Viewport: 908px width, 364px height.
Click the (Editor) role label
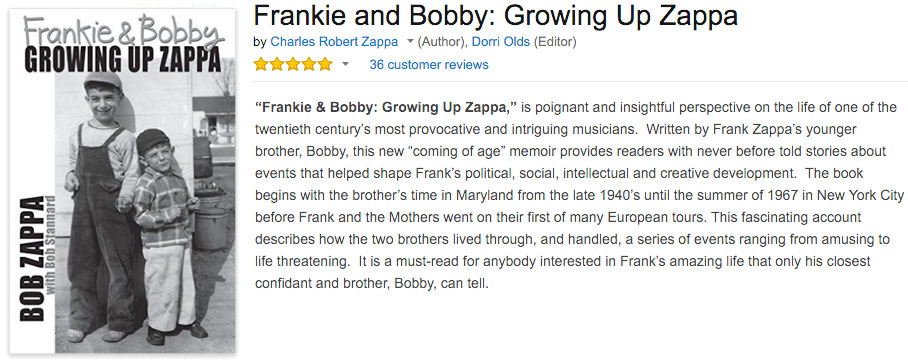(x=555, y=42)
